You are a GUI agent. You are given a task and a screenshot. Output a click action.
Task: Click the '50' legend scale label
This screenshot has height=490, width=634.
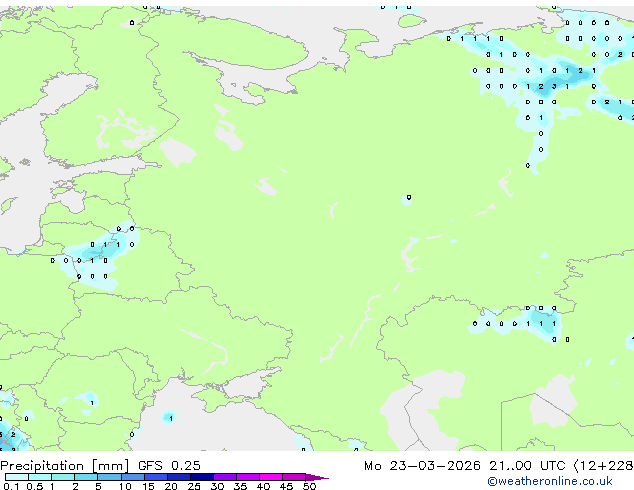pyautogui.click(x=309, y=486)
